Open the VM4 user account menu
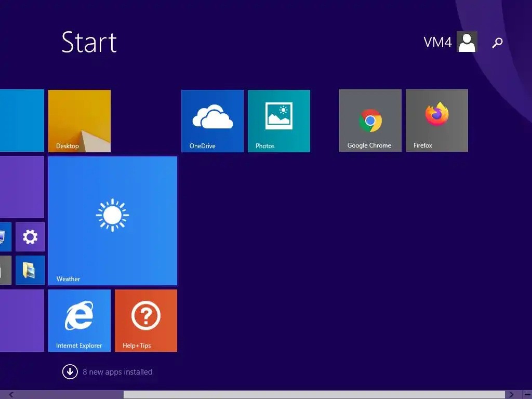The image size is (532, 399). pos(450,42)
